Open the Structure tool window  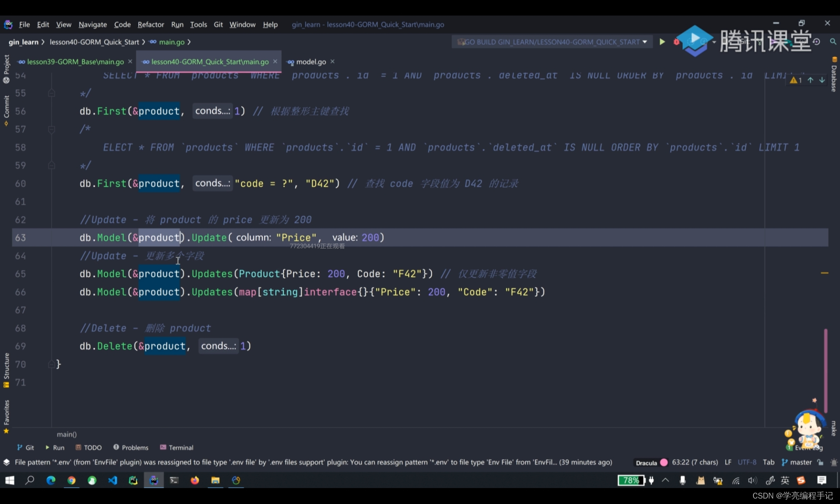pyautogui.click(x=6, y=370)
